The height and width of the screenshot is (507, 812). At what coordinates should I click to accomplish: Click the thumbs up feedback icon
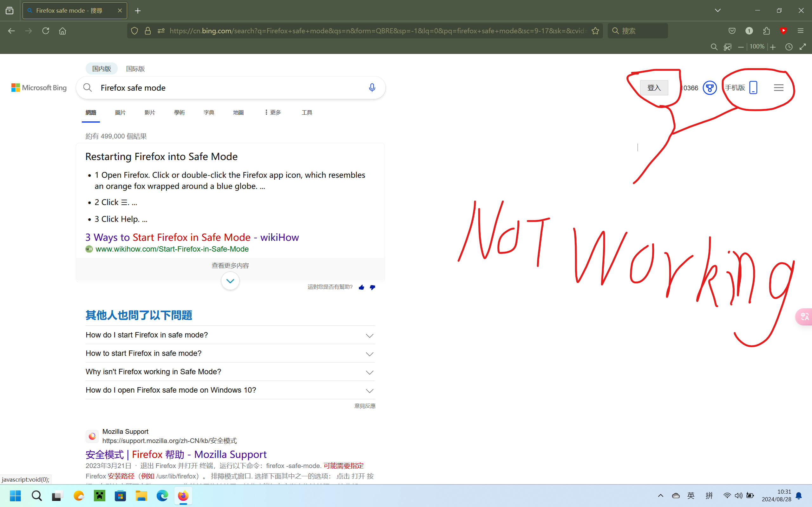(361, 287)
